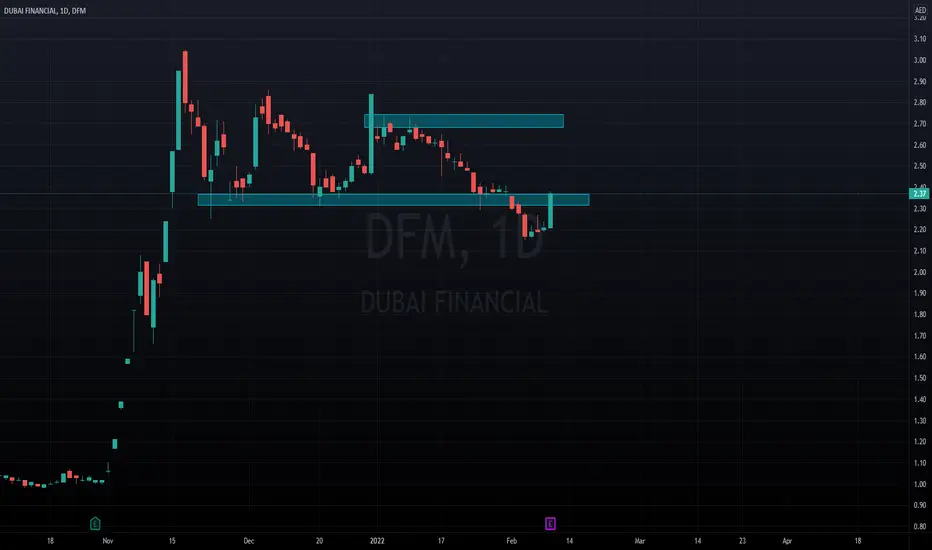The image size is (932, 550).
Task: Click the 17 date label on time axis
Action: (x=441, y=541)
